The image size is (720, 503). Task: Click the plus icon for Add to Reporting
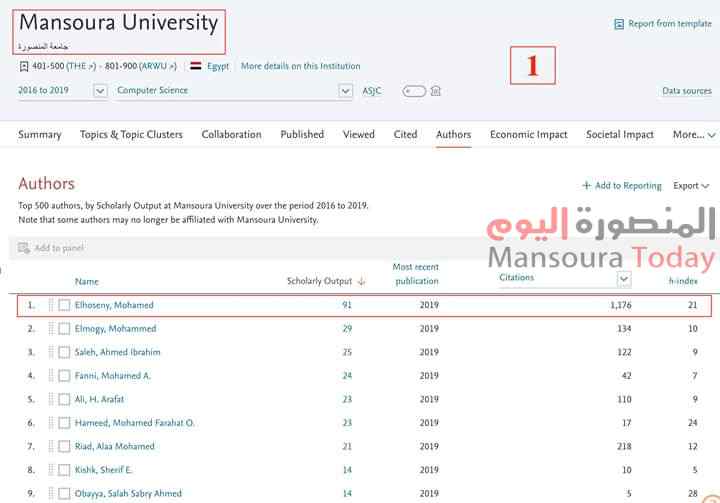tap(586, 186)
